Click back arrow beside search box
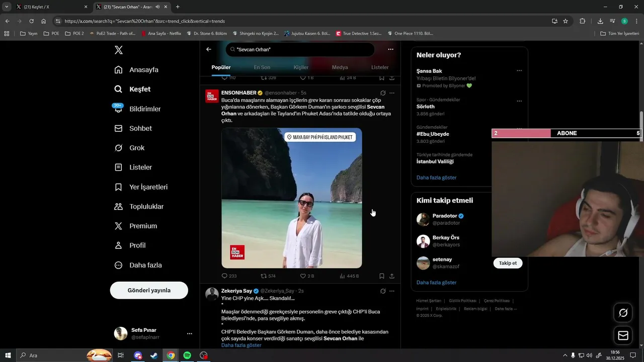Screen dimensions: 644x362 pyautogui.click(x=209, y=49)
